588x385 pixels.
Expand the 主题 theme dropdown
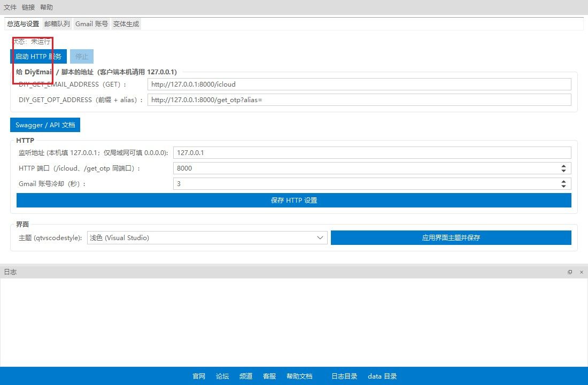tap(320, 237)
